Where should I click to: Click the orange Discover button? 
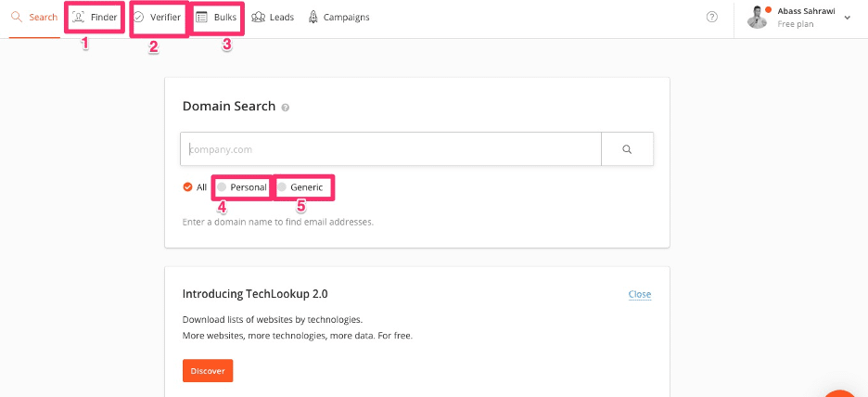coord(208,370)
